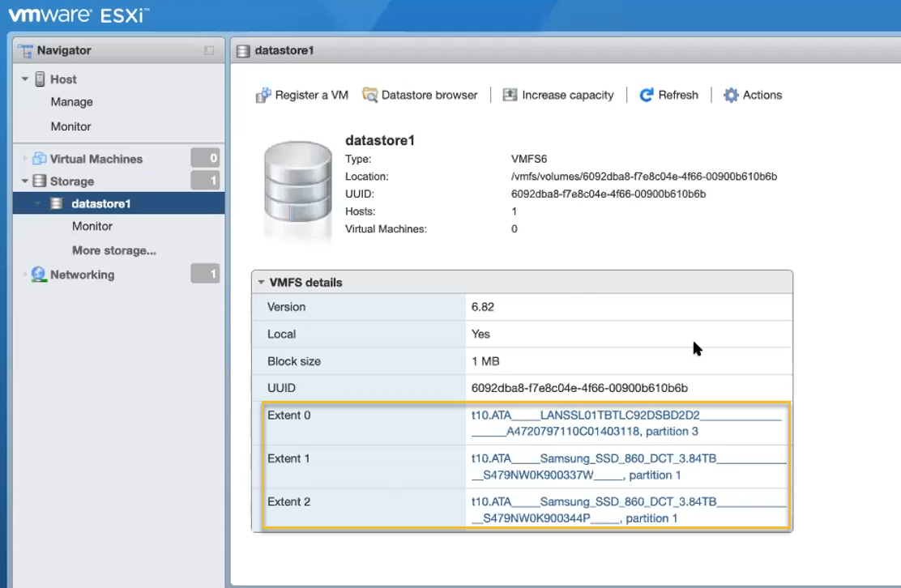Collapse the Host tree node
The height and width of the screenshot is (588, 901).
click(25, 79)
